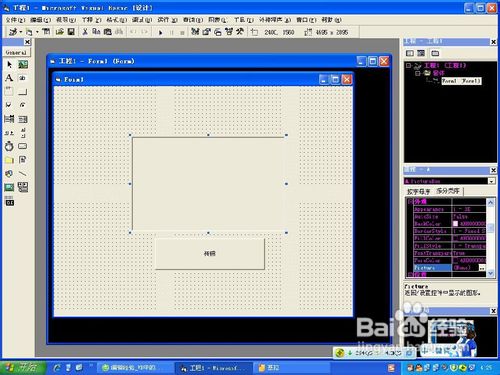
Task: Open the Object Browser from the toolbar
Action: tap(229, 32)
